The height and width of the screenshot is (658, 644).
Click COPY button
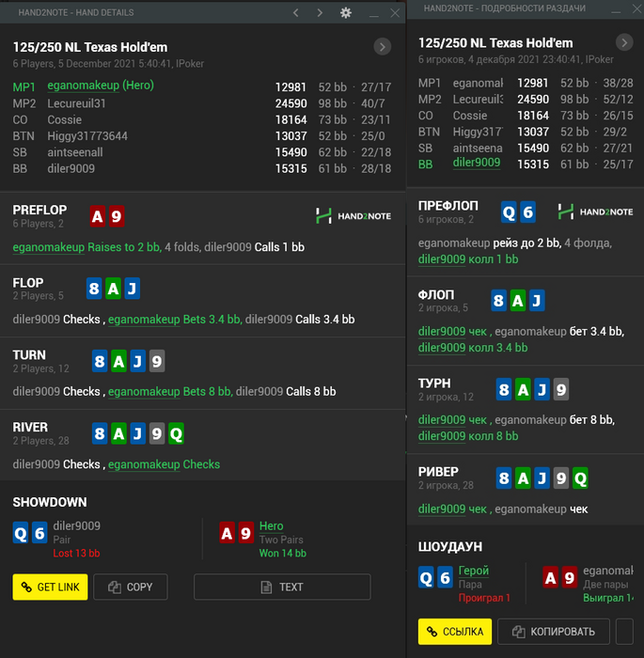click(131, 587)
